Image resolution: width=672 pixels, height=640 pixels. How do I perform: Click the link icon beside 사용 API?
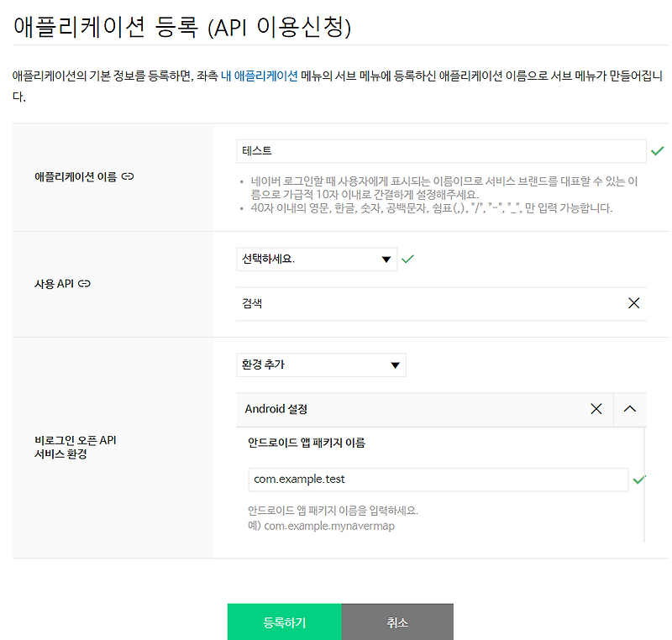[x=84, y=284]
